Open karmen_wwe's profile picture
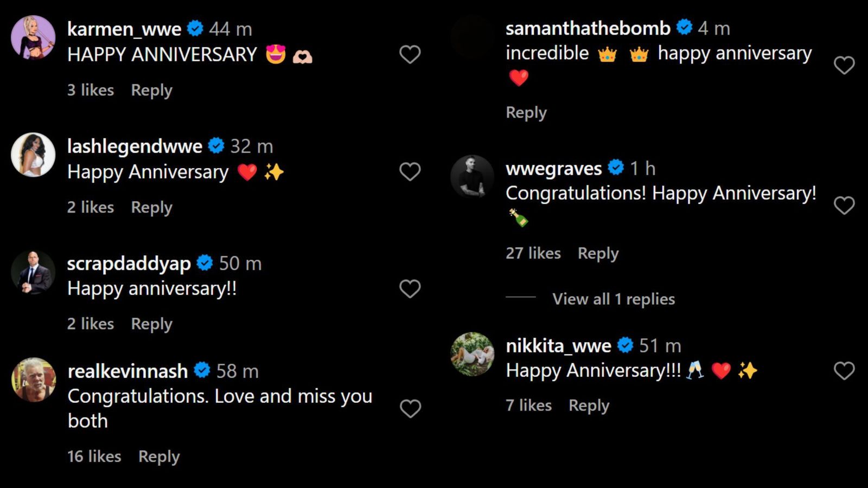This screenshot has width=868, height=488. (x=33, y=37)
